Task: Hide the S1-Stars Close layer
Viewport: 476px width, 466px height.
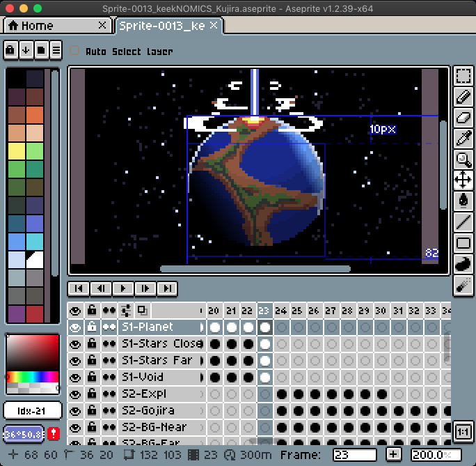Action: tap(75, 344)
